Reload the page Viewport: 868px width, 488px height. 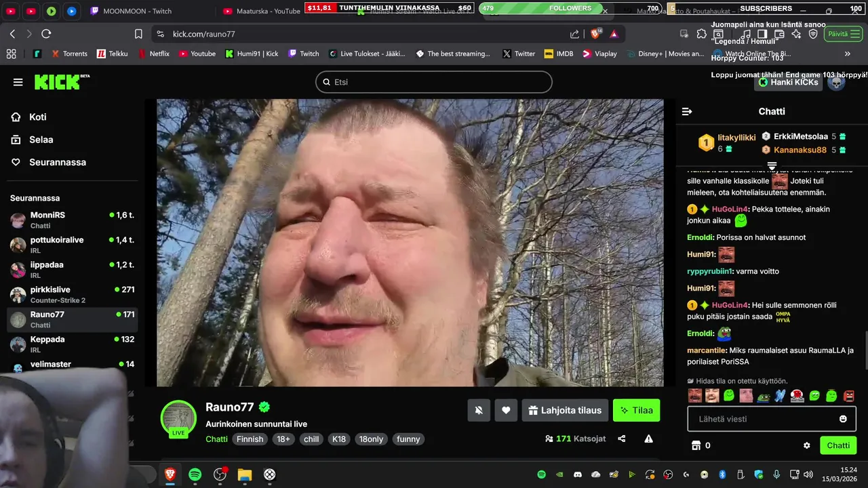coord(46,34)
